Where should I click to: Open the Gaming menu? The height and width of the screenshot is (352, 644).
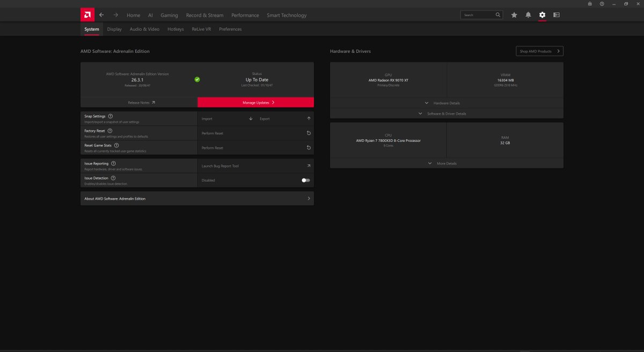pyautogui.click(x=169, y=15)
